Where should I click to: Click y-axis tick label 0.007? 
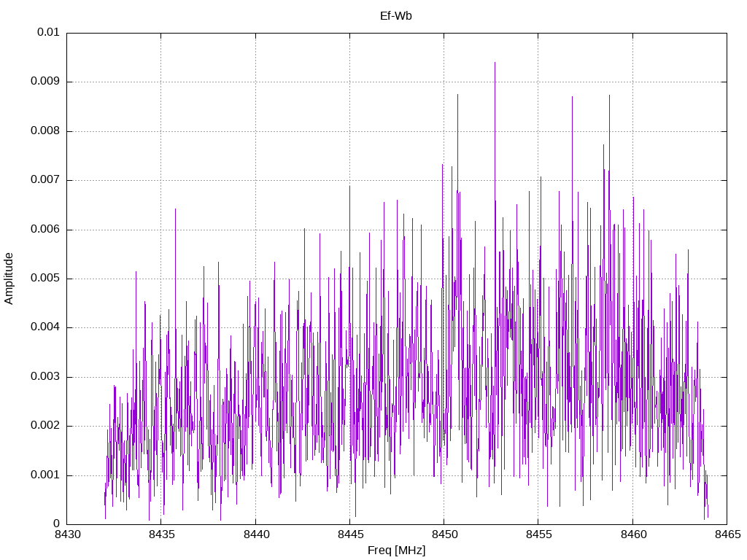tap(45, 180)
